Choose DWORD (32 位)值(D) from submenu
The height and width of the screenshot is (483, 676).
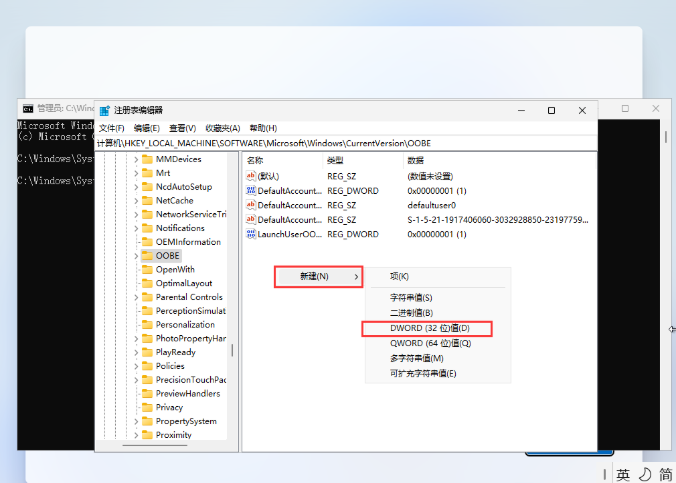[428, 329]
